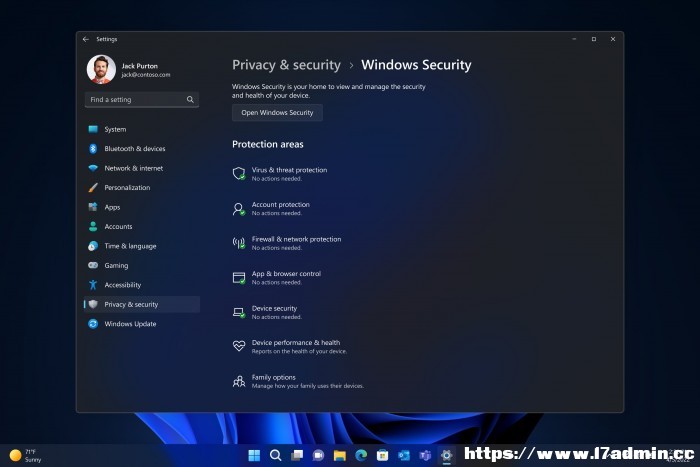The height and width of the screenshot is (467, 700).
Task: Open the Apps sidebar icon
Action: point(93,207)
